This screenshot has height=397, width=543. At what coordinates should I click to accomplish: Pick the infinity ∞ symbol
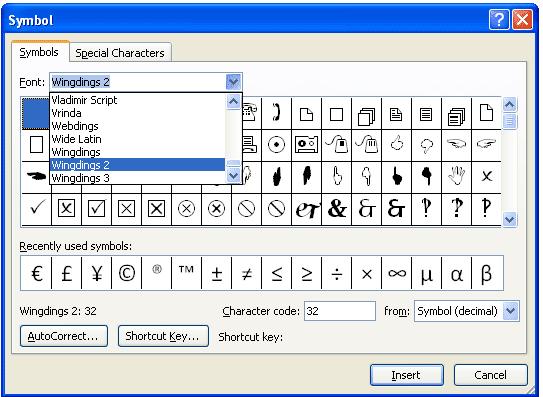pos(397,273)
